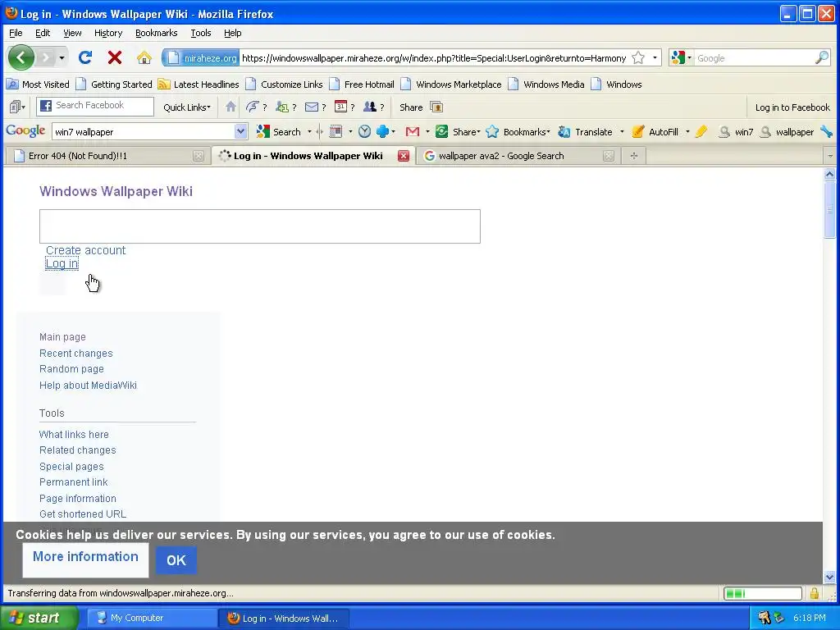Click the search magnifier in Firefox search box

point(822,58)
